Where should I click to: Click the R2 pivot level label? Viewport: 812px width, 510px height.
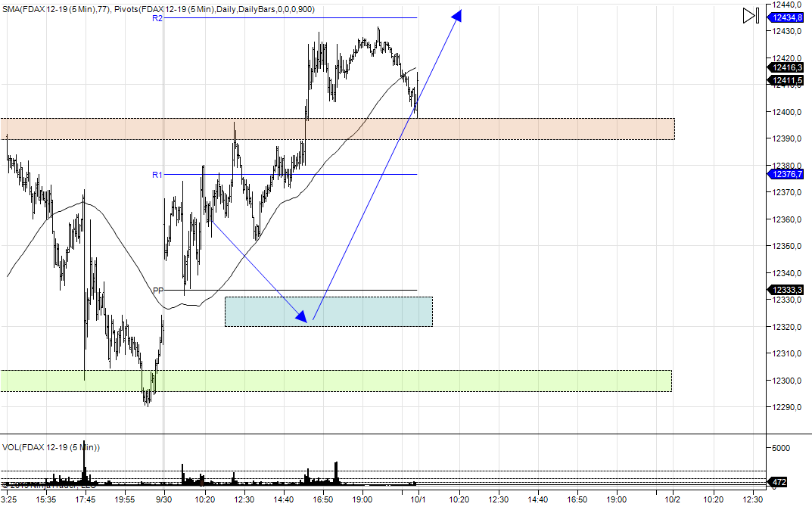tap(157, 18)
